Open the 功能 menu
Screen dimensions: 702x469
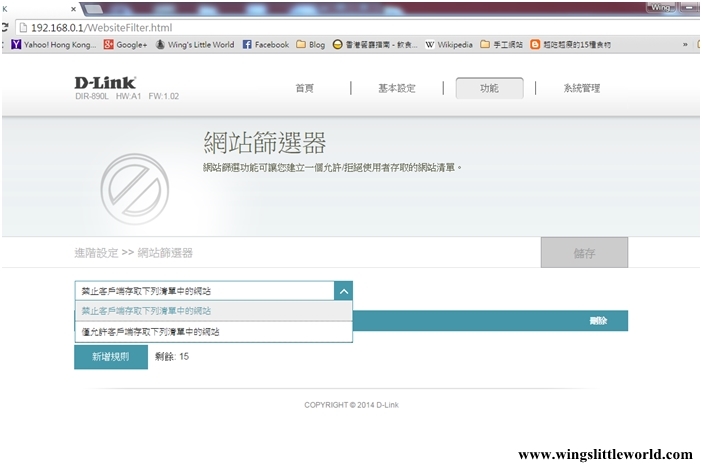[489, 88]
